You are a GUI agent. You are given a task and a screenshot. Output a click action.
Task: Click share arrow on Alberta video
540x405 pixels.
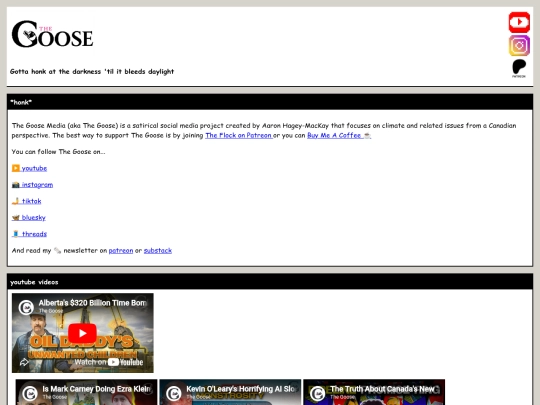(x=24, y=362)
